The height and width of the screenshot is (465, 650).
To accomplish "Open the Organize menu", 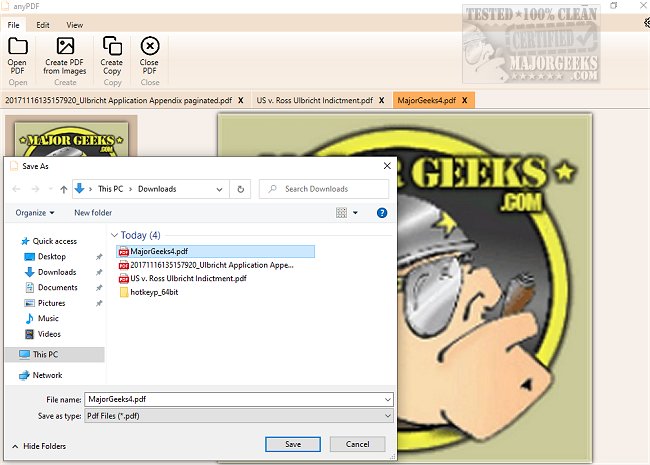I will [35, 213].
